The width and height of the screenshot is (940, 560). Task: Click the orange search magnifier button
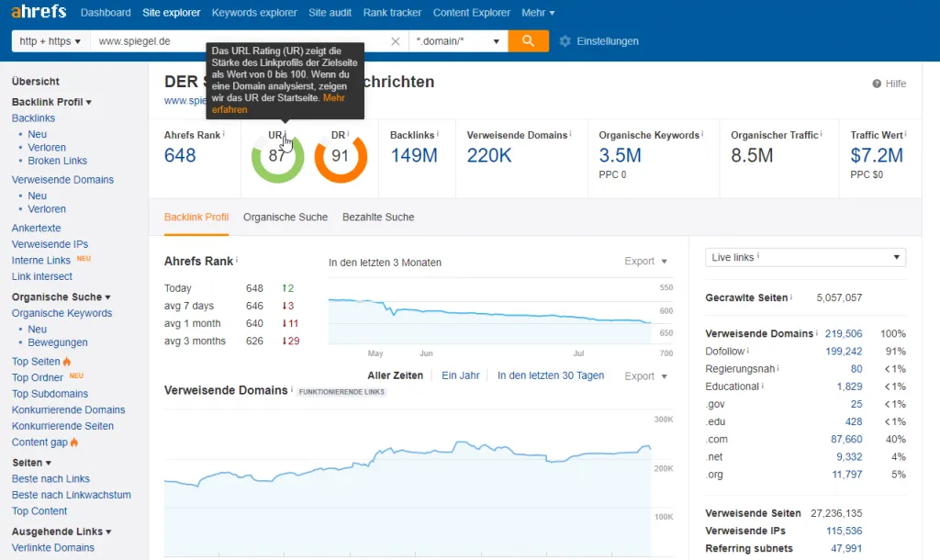point(528,40)
